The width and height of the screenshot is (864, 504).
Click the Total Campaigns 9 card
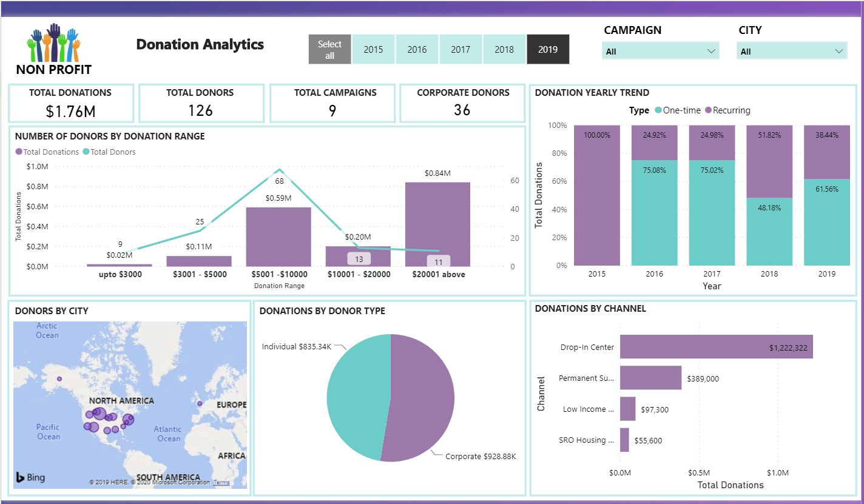pos(332,103)
